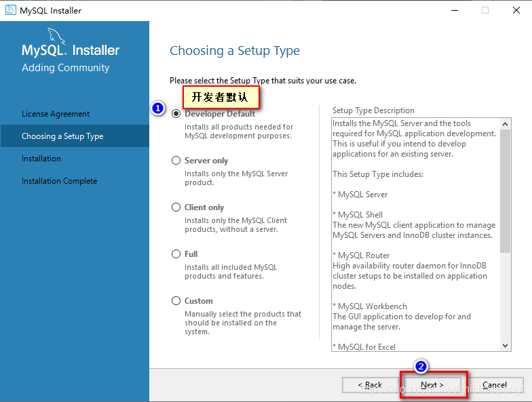The height and width of the screenshot is (402, 532).
Task: Click the disabled maximize window button
Action: tap(485, 11)
